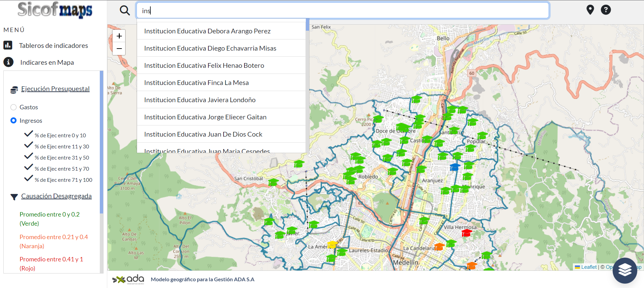Select the Gastos radio button
This screenshot has width=644, height=288.
click(x=13, y=107)
